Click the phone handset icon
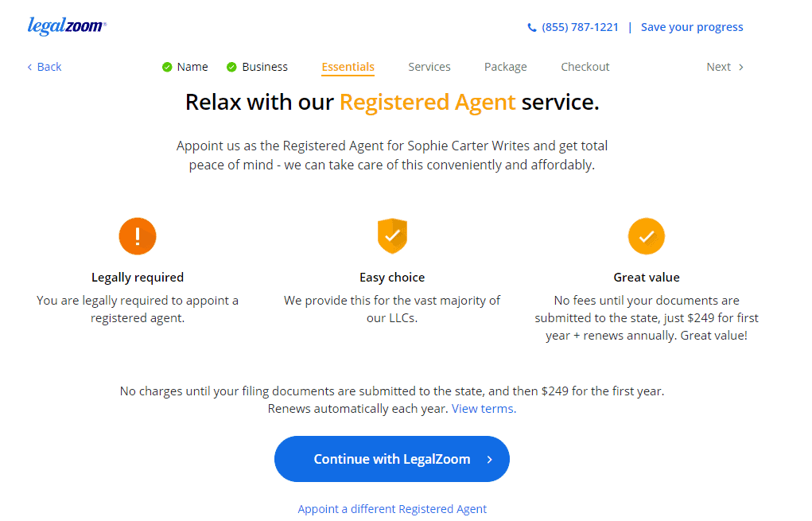Viewport: 812px width, 521px height. [532, 28]
